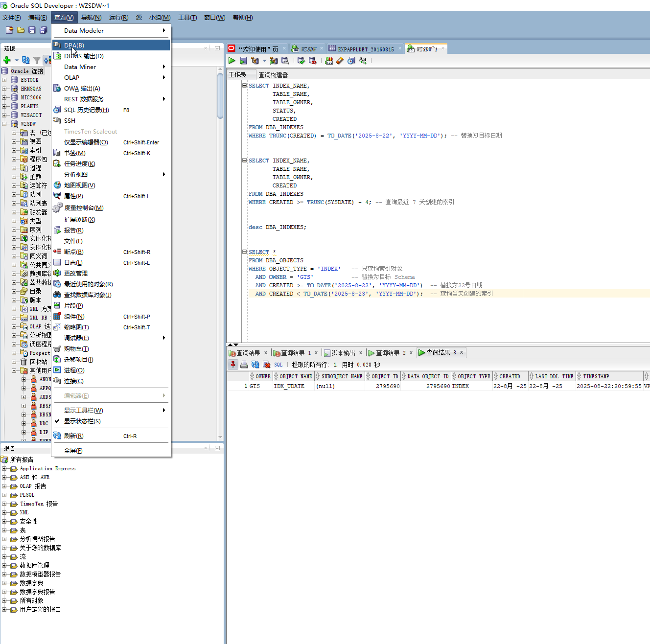650x644 pixels.
Task: Select DBA(B) in the View menu
Action: [74, 46]
